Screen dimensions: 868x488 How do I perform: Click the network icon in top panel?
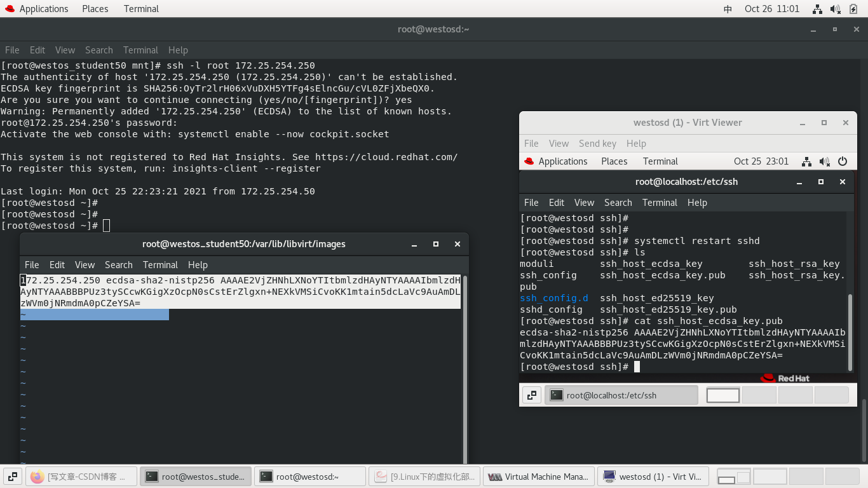point(818,9)
